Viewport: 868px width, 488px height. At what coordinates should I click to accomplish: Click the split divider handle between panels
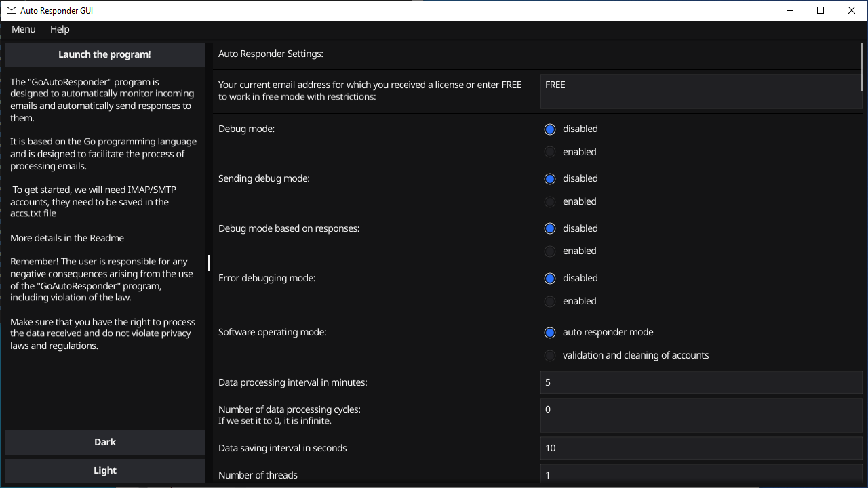pos(208,263)
